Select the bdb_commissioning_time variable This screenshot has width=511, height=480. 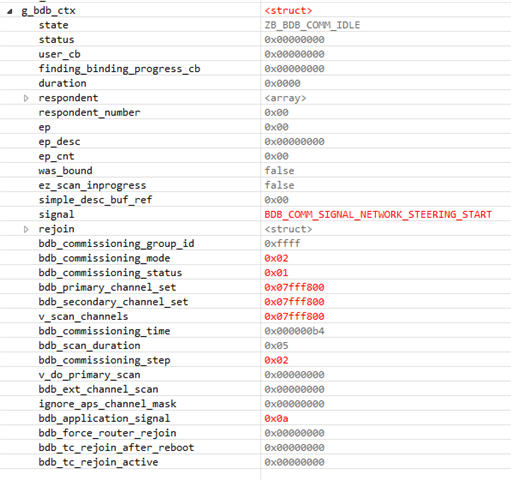pyautogui.click(x=104, y=331)
